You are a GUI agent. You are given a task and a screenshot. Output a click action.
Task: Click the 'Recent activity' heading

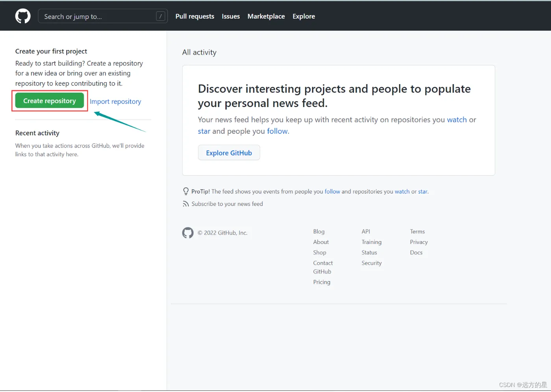pos(37,133)
